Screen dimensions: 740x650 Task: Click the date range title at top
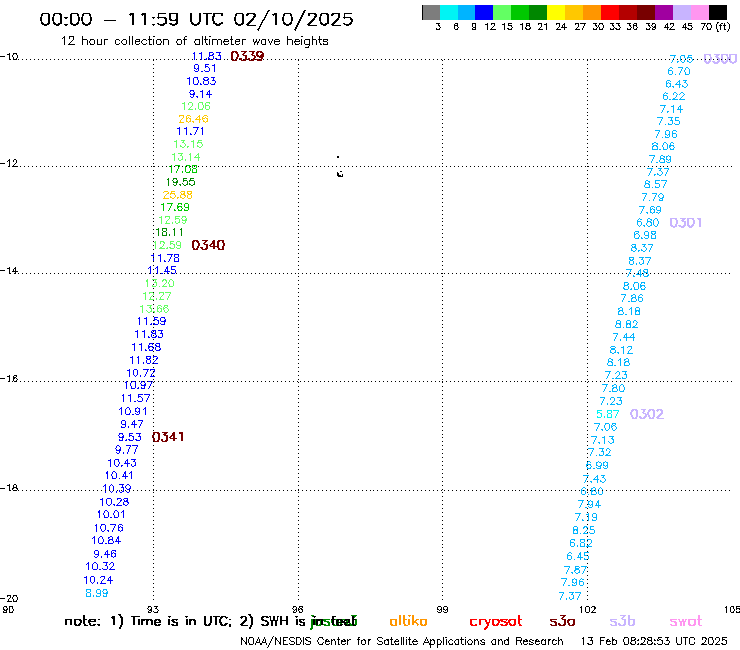click(196, 19)
